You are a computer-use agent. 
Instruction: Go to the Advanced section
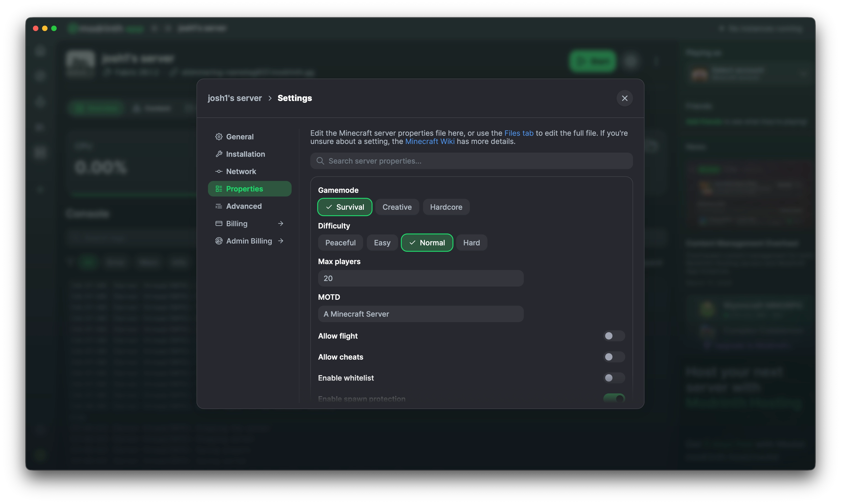pos(250,206)
